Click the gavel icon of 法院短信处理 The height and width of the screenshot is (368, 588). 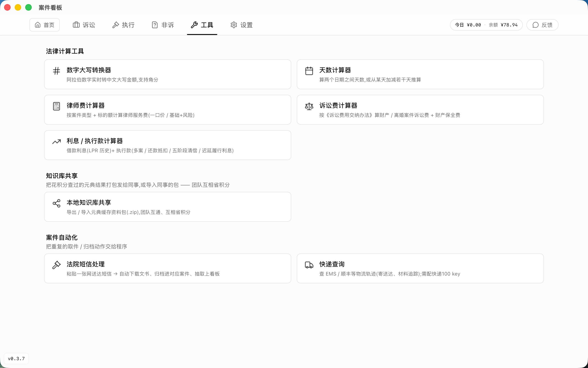click(x=56, y=265)
